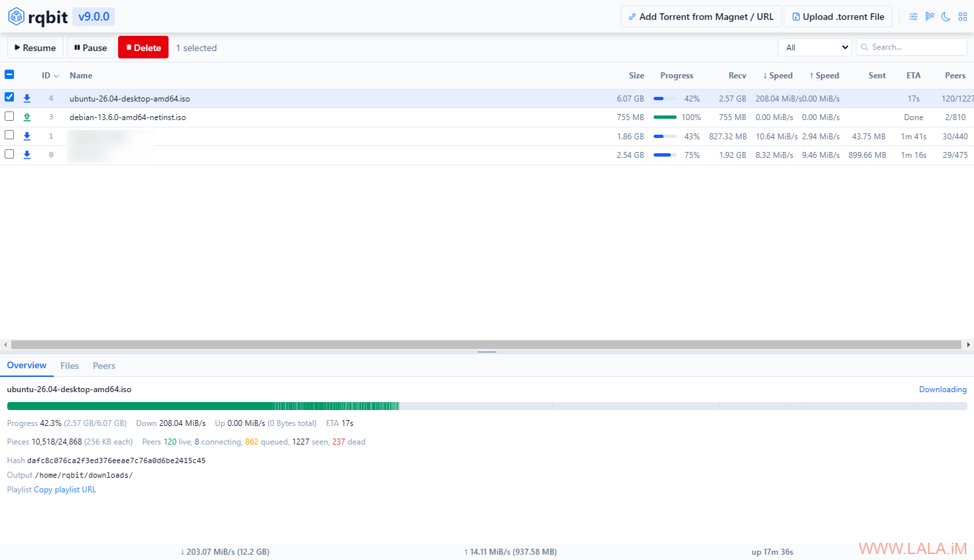The image size is (974, 560).
Task: Click the 2/810 peers cell
Action: click(x=955, y=117)
